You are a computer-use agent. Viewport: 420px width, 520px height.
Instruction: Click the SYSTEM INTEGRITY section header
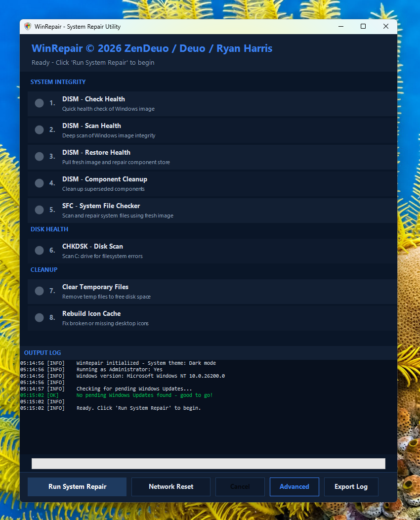[x=58, y=82]
